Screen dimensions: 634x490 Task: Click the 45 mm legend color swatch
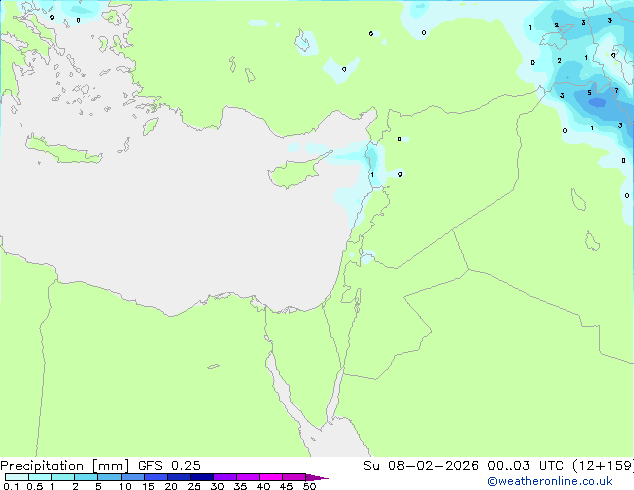point(294,477)
